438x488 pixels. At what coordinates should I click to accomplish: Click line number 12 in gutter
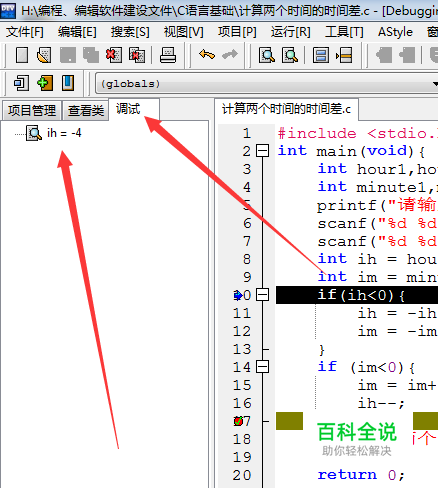tap(242, 331)
